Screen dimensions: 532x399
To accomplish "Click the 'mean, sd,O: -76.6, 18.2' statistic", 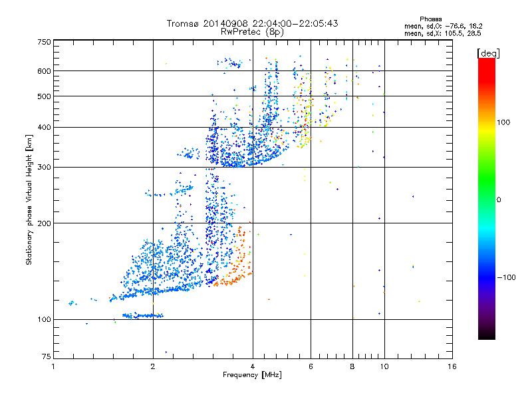I will [x=443, y=26].
